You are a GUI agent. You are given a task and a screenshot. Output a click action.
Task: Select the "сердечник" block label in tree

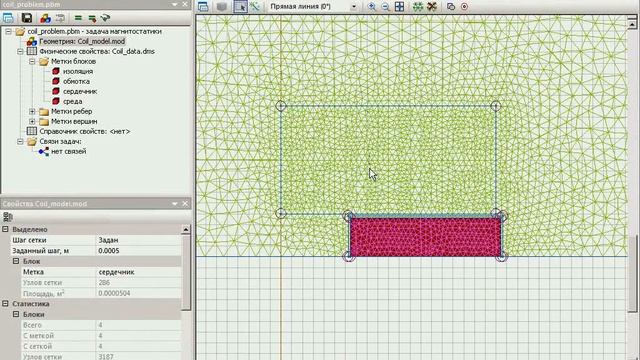[x=80, y=91]
